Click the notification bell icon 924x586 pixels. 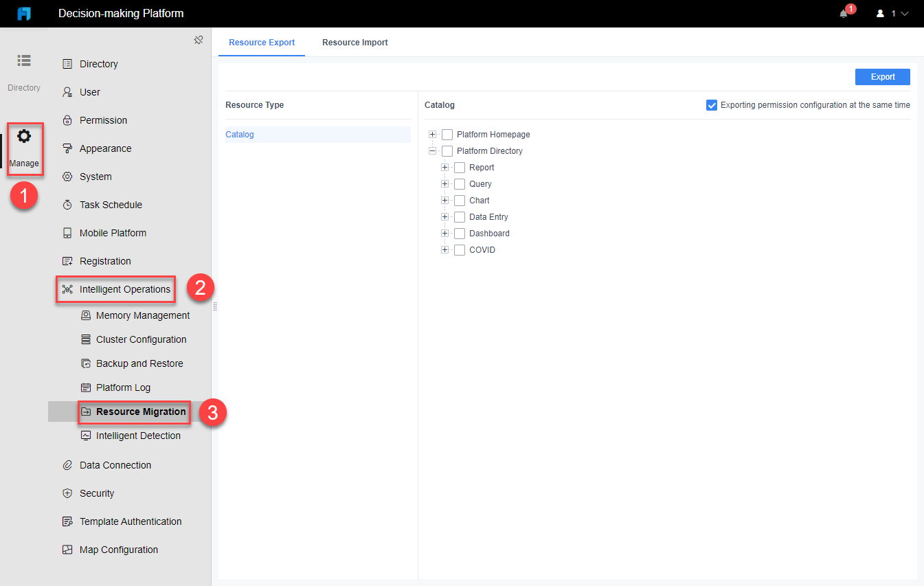coord(844,12)
